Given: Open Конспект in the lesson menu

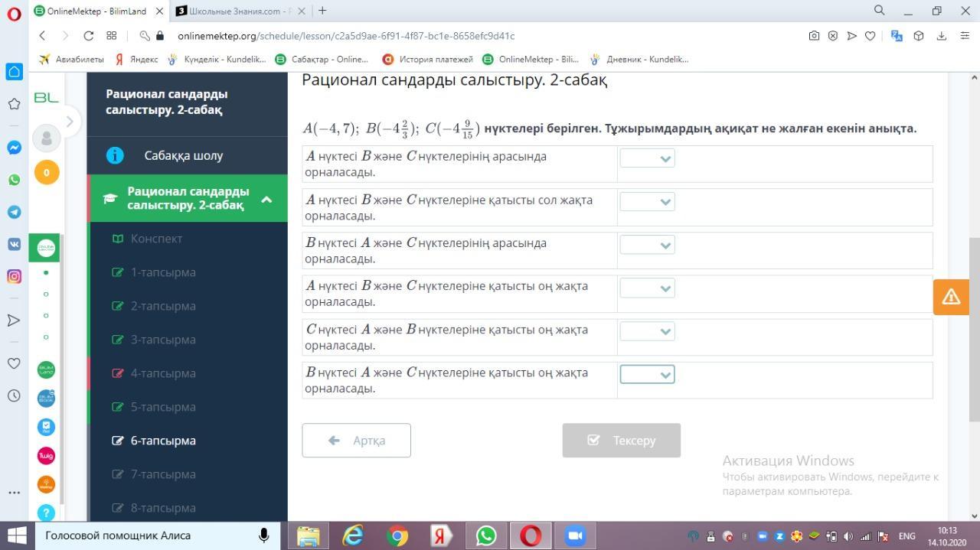Looking at the screenshot, I should coord(156,239).
